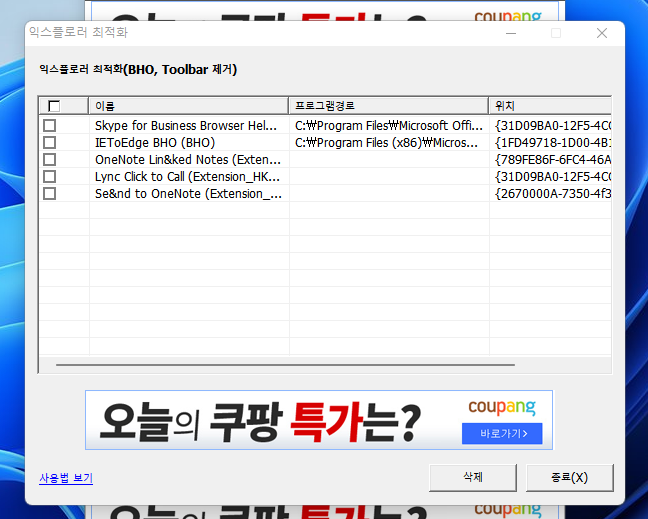Click the {2670000A-7350-4f3 location cell
Screen dimensions: 648x519
(x=553, y=193)
